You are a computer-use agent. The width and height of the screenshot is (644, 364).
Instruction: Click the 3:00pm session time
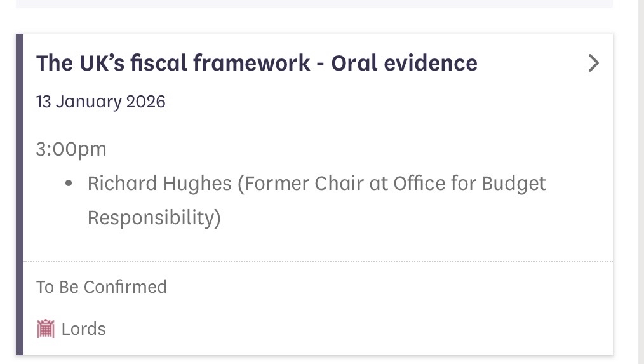71,149
